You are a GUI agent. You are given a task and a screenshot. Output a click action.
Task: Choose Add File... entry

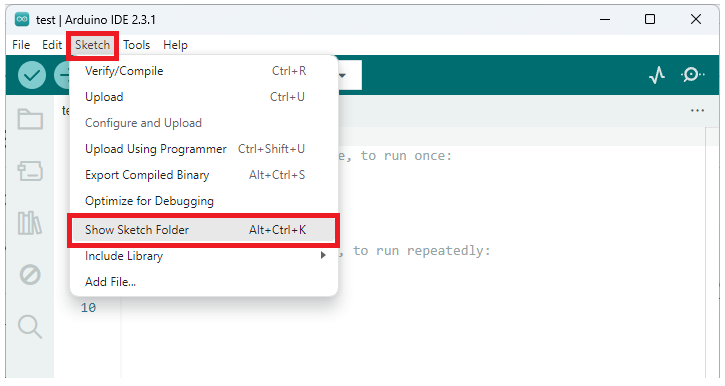(203, 282)
